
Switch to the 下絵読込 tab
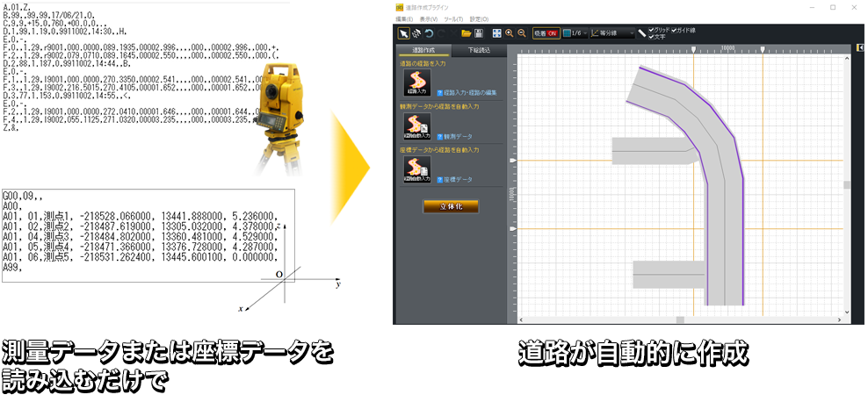click(x=478, y=50)
